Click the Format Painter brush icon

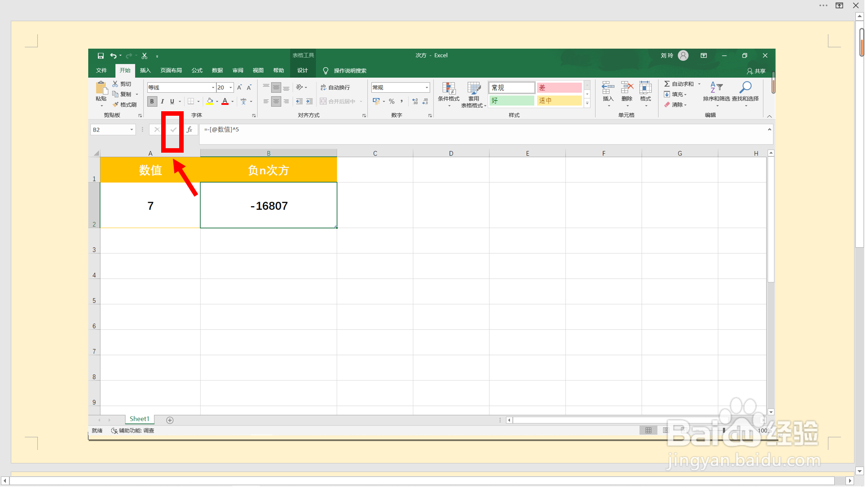pyautogui.click(x=116, y=104)
